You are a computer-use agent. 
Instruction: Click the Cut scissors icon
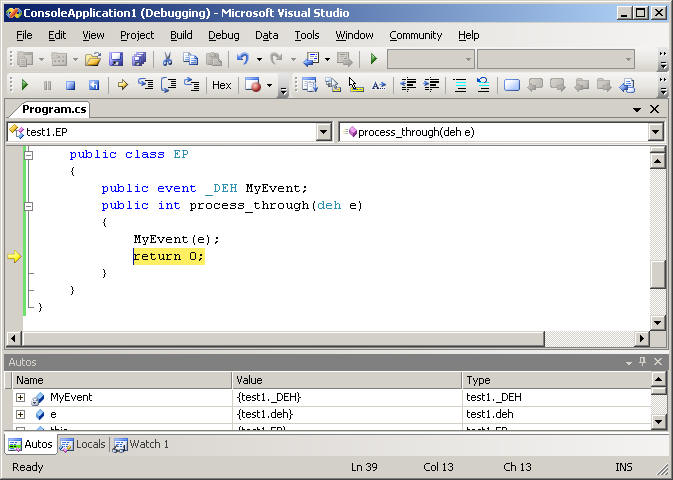(167, 59)
